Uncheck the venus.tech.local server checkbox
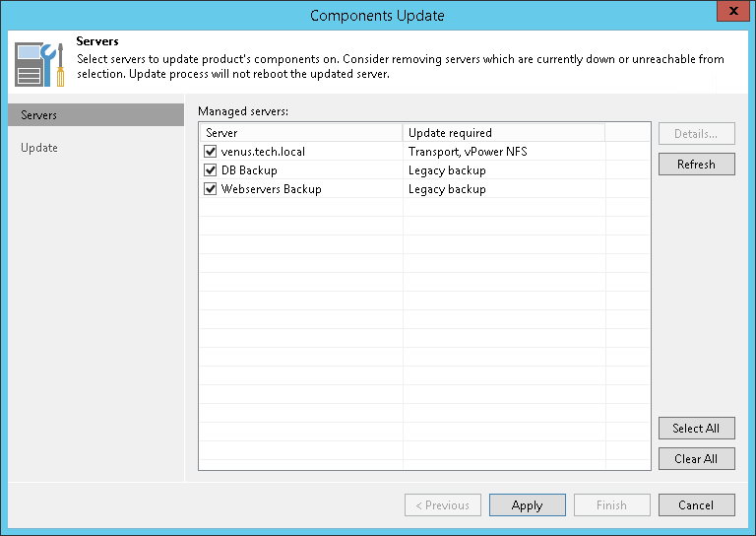 click(x=210, y=152)
